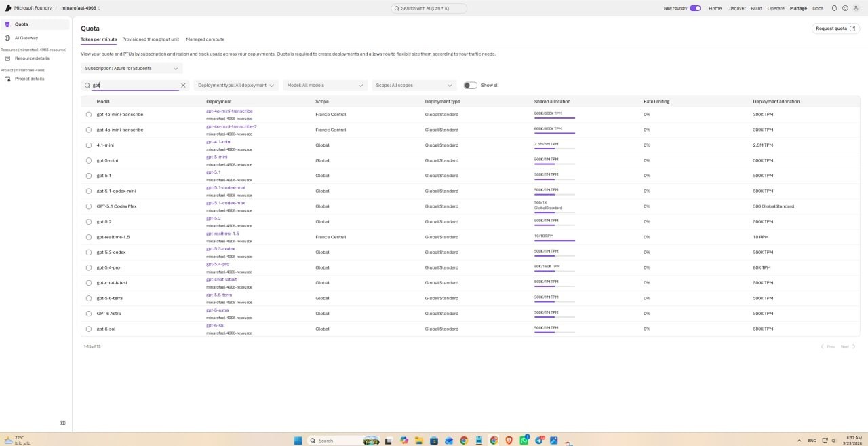This screenshot has width=868, height=446.
Task: Click the Next pagination button
Action: pos(848,346)
